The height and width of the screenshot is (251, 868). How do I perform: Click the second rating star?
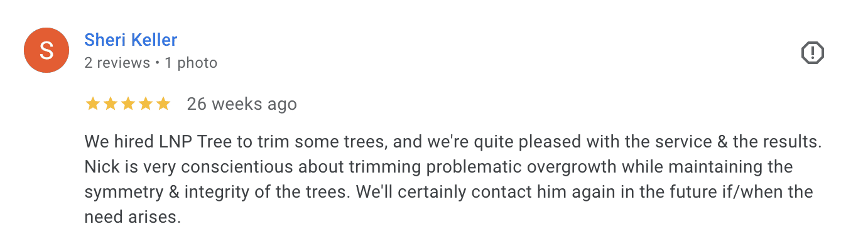point(110,104)
